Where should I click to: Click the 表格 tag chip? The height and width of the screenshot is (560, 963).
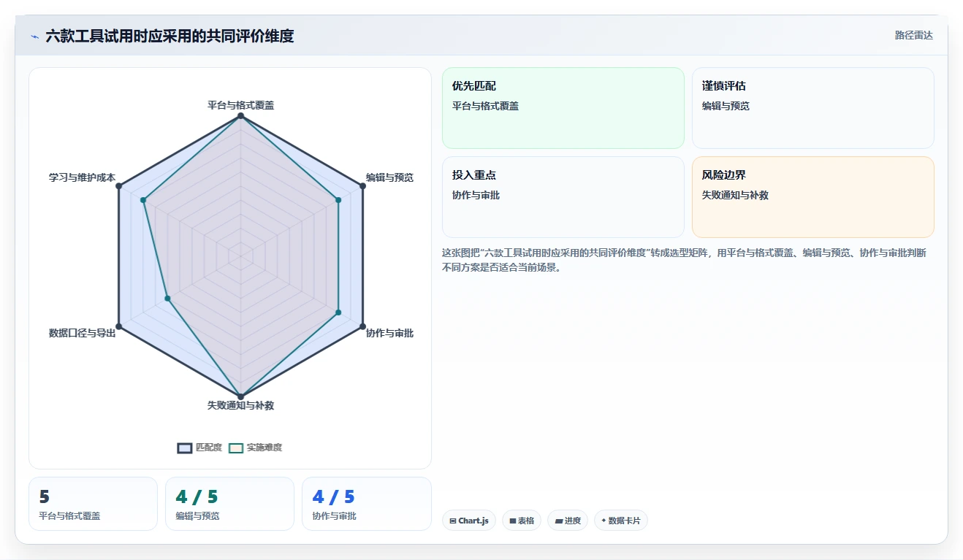(522, 521)
